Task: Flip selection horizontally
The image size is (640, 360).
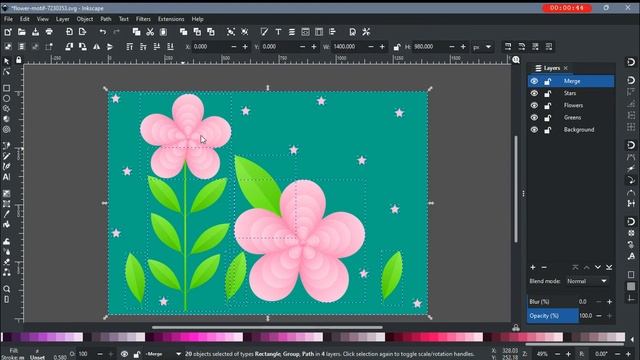Action: (x=96, y=47)
